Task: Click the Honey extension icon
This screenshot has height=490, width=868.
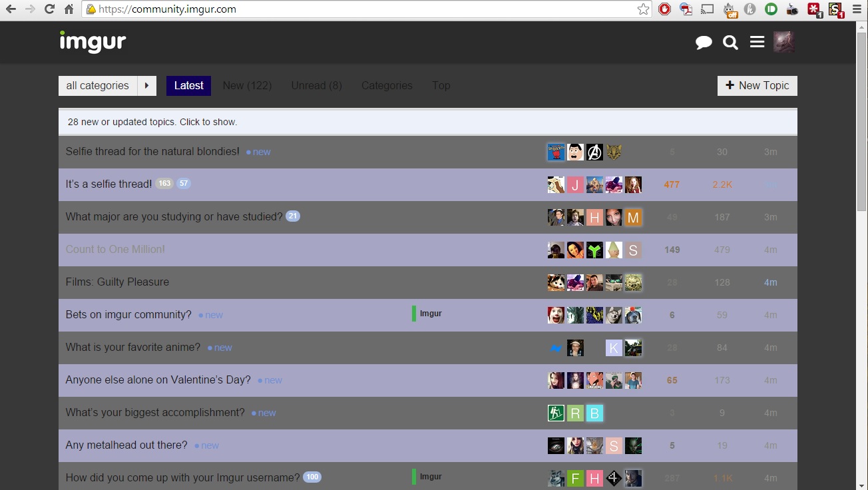Action: (750, 9)
